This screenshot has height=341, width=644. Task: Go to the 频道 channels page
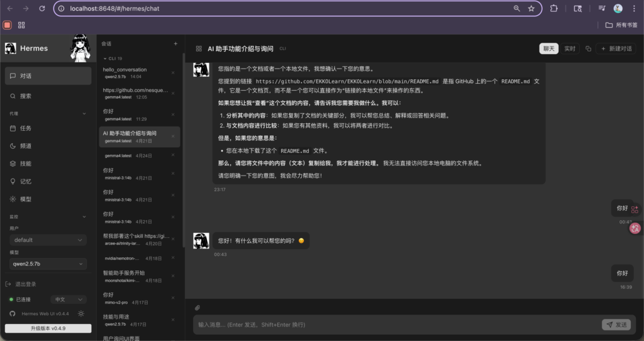[x=48, y=146]
